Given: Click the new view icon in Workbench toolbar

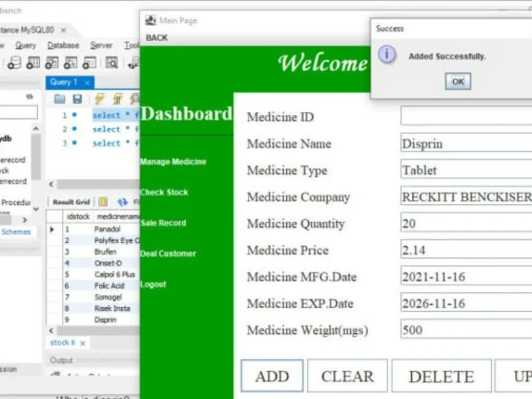Looking at the screenshot, I should coord(52,63).
